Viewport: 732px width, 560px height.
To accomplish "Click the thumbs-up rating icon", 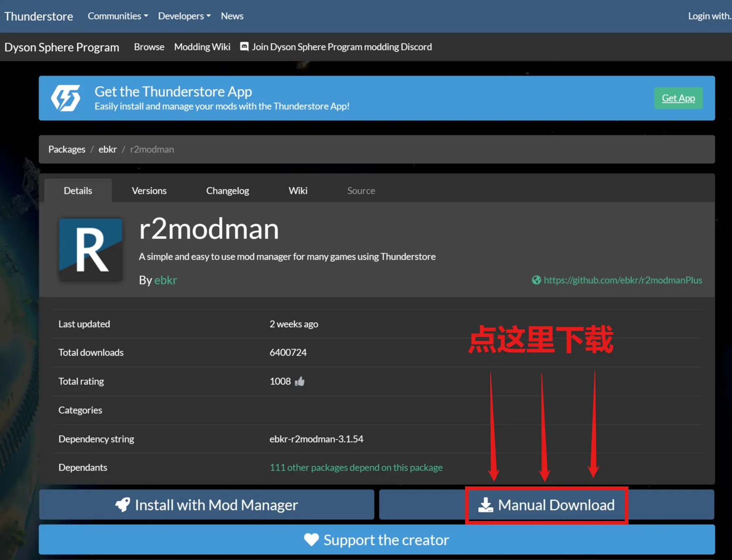I will [300, 381].
